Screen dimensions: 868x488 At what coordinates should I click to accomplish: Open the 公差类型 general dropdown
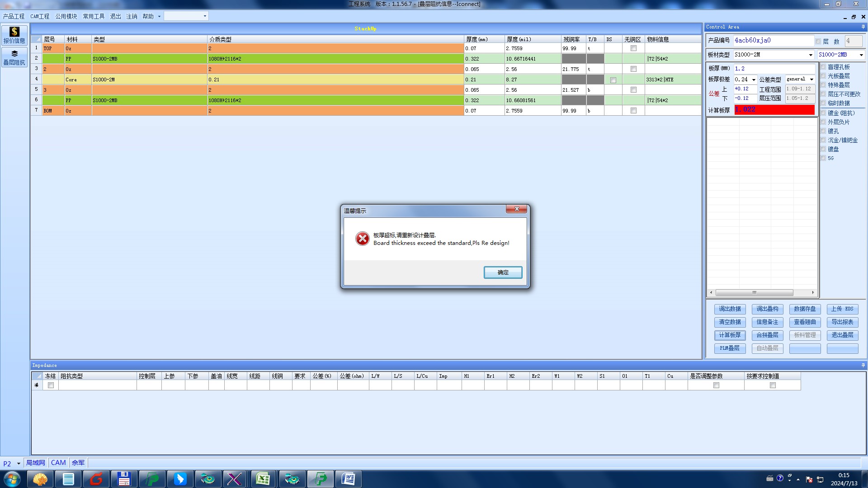point(811,80)
